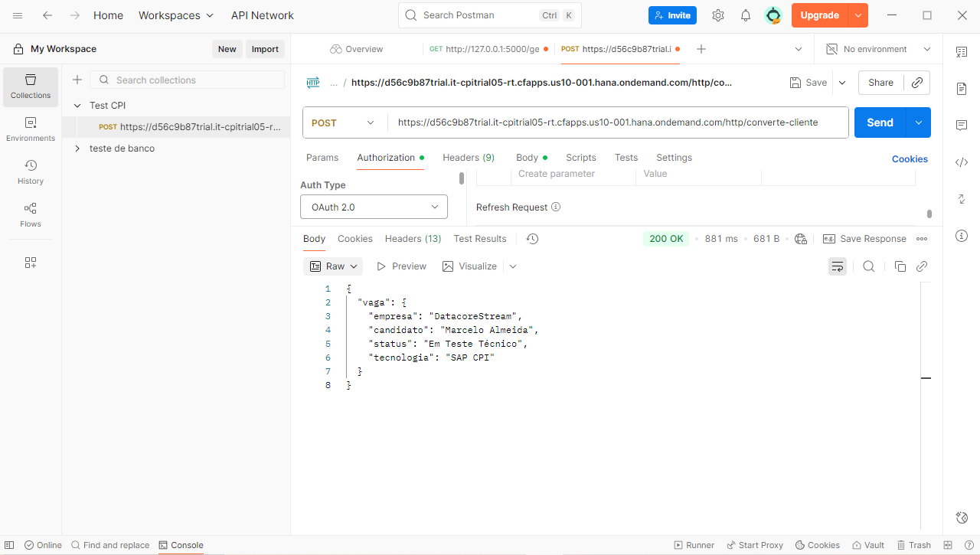This screenshot has height=555, width=980.
Task: Click the Cookies link in request panel
Action: 910,159
